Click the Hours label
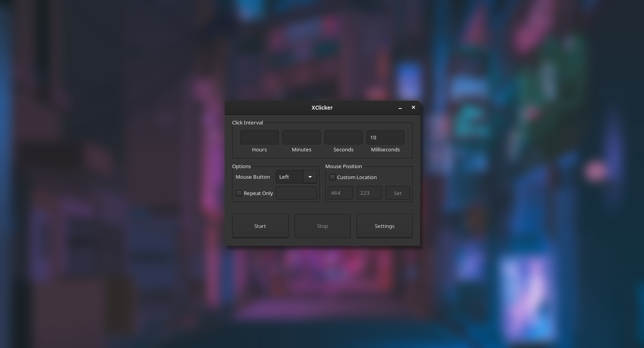 pos(259,149)
